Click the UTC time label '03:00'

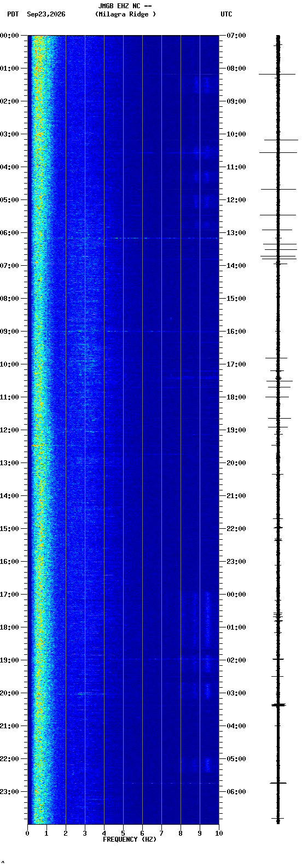(x=236, y=693)
